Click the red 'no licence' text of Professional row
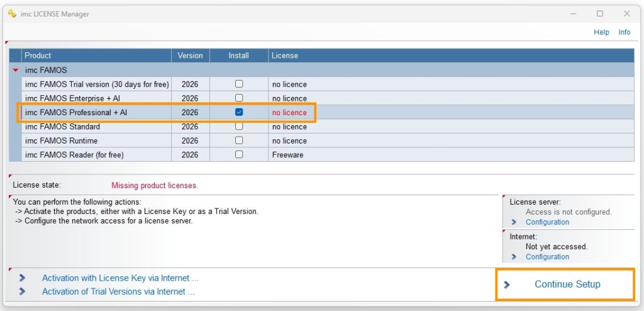The image size is (644, 311). click(x=289, y=113)
